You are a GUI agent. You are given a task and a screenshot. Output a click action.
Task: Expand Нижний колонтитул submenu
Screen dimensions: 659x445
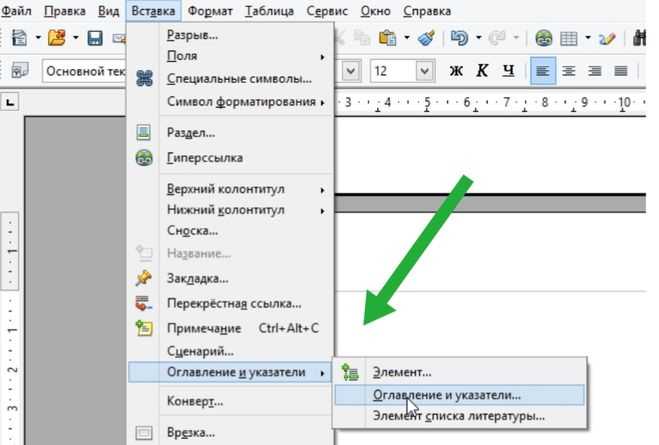pos(230,210)
